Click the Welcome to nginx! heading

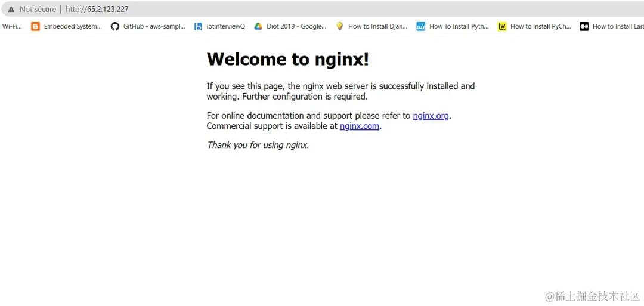coord(287,59)
